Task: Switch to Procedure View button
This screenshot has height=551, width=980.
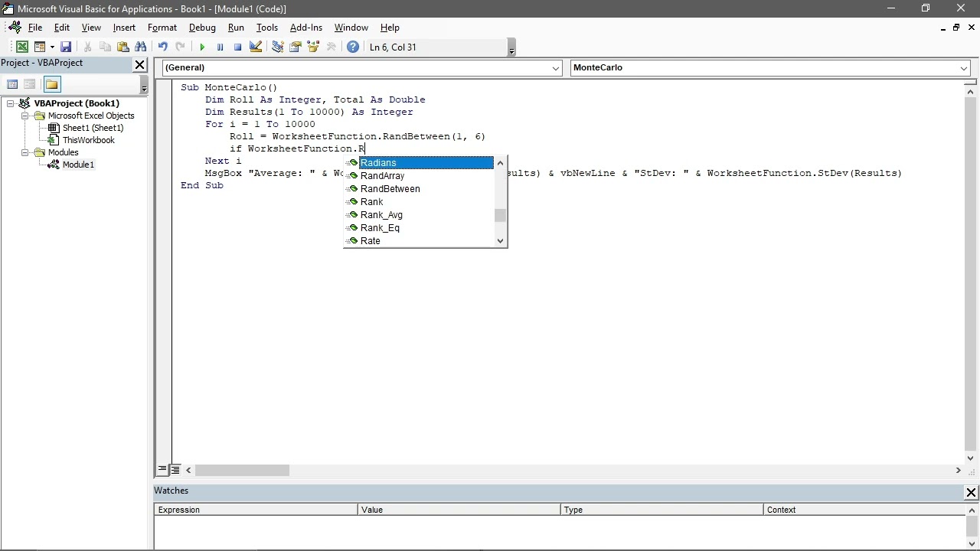Action: coord(162,471)
